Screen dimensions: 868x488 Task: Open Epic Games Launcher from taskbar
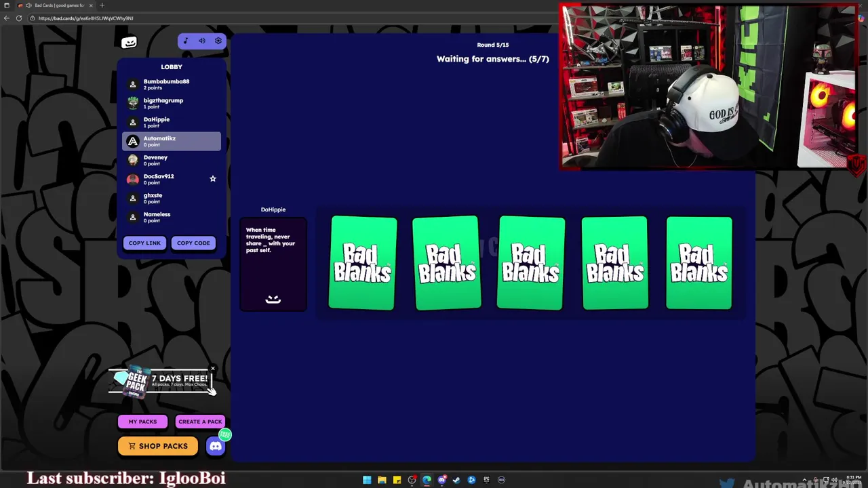pos(487,480)
